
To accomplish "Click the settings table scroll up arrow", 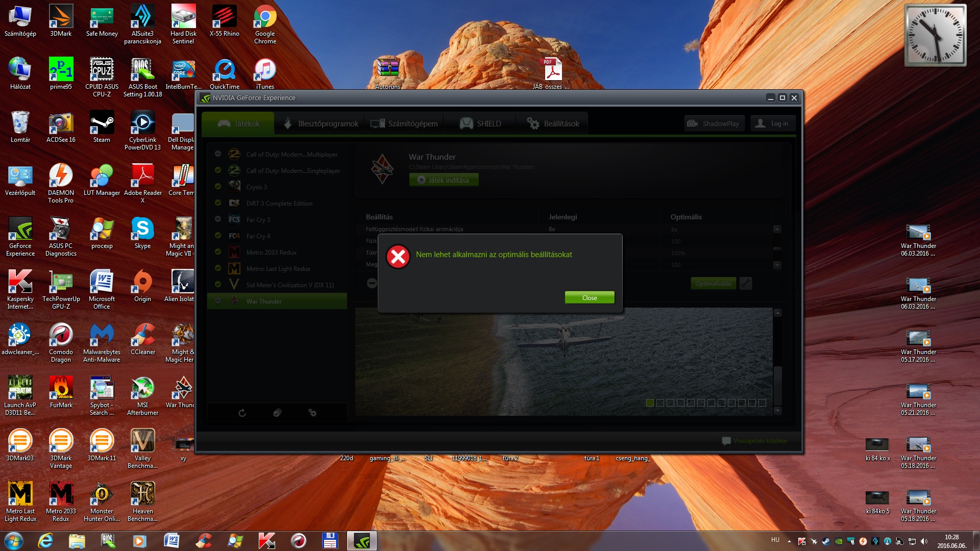I will (x=777, y=230).
